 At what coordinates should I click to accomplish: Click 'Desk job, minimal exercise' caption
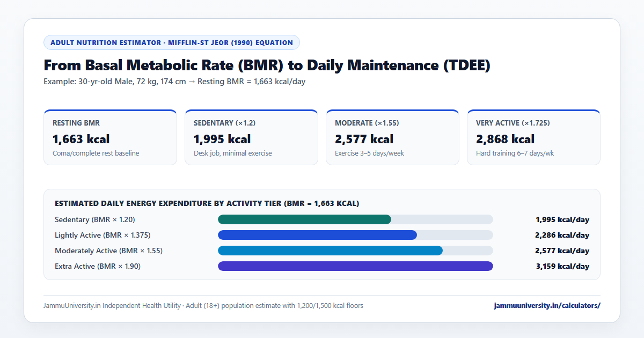tap(233, 153)
